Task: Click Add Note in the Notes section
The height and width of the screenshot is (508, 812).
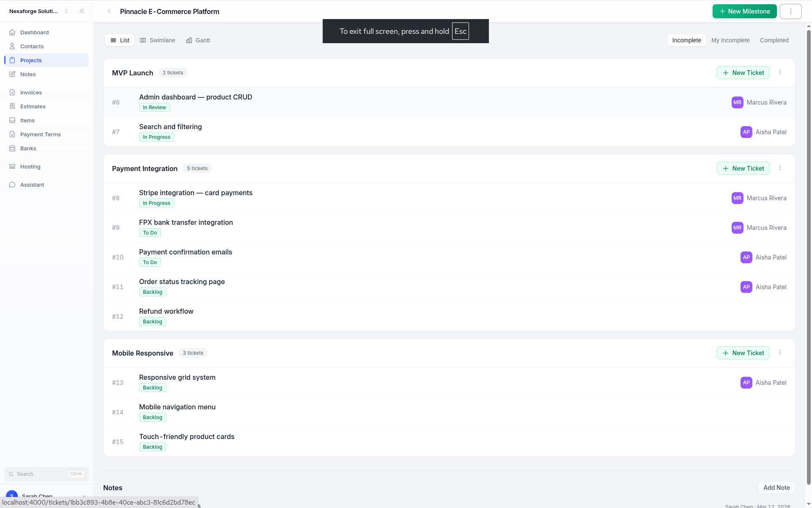Action: pos(776,487)
